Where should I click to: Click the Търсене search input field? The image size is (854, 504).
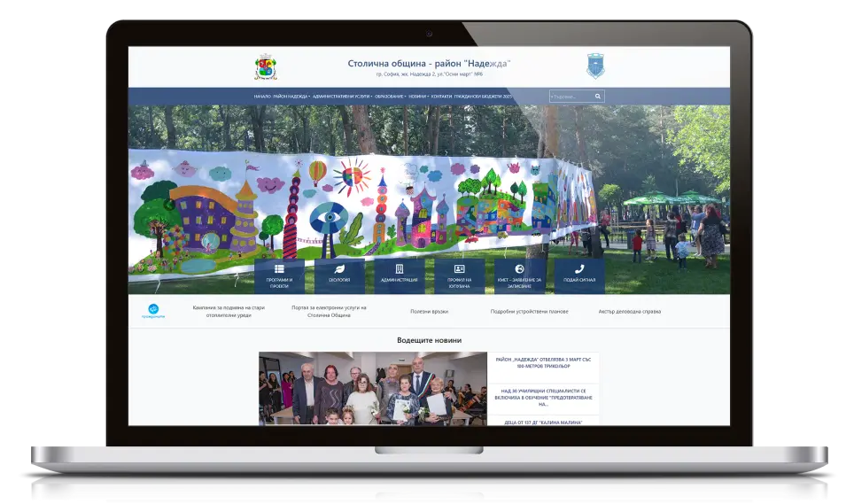click(570, 96)
